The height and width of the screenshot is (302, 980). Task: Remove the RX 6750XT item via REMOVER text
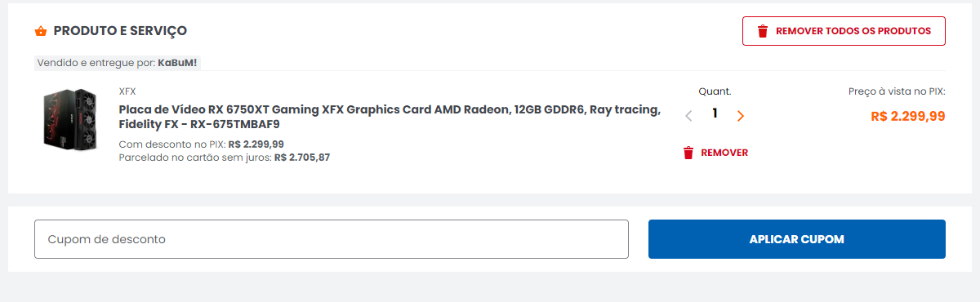tap(724, 153)
